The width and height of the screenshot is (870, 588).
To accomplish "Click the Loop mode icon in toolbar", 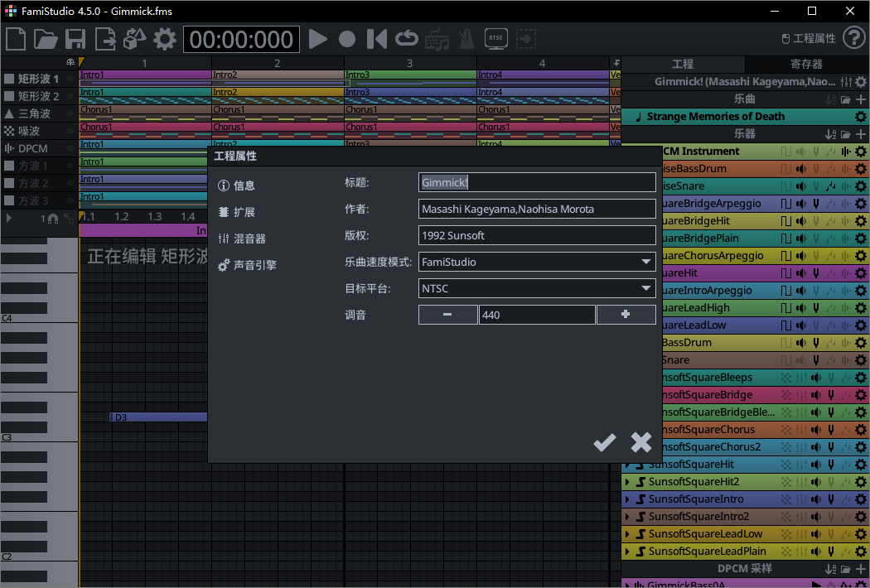I will [x=405, y=39].
